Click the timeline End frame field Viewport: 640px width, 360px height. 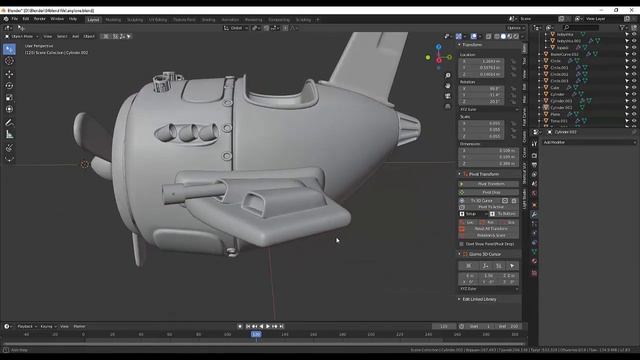point(509,327)
